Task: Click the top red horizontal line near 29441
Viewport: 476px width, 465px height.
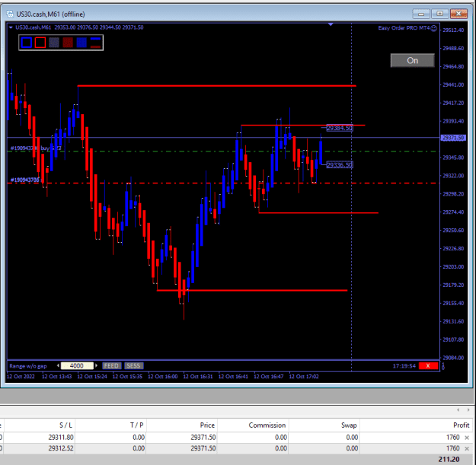Action: point(217,86)
